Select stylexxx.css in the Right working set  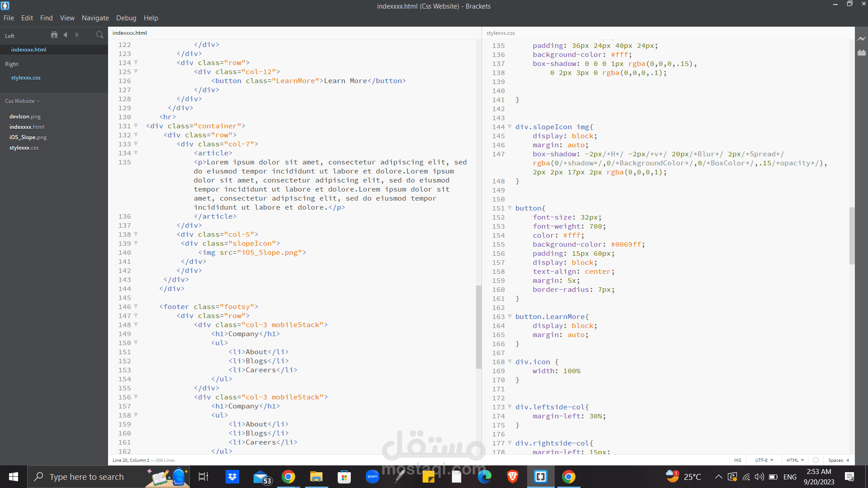pyautogui.click(x=26, y=78)
